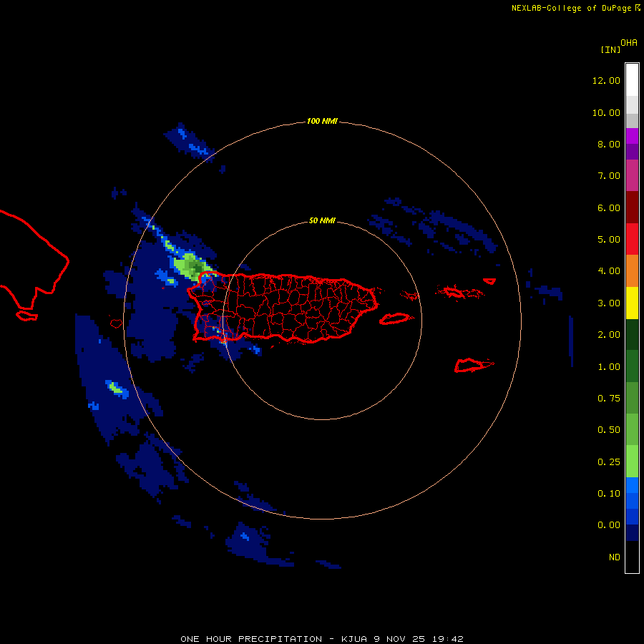Click the 50 NMI range ring label
644x644 pixels.
322,220
